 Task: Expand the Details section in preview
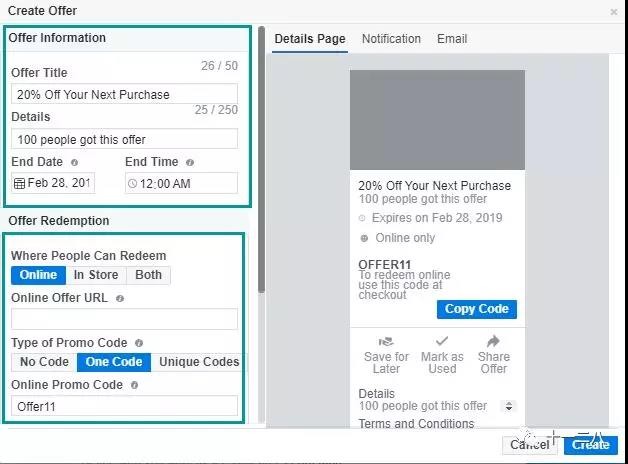coord(508,406)
